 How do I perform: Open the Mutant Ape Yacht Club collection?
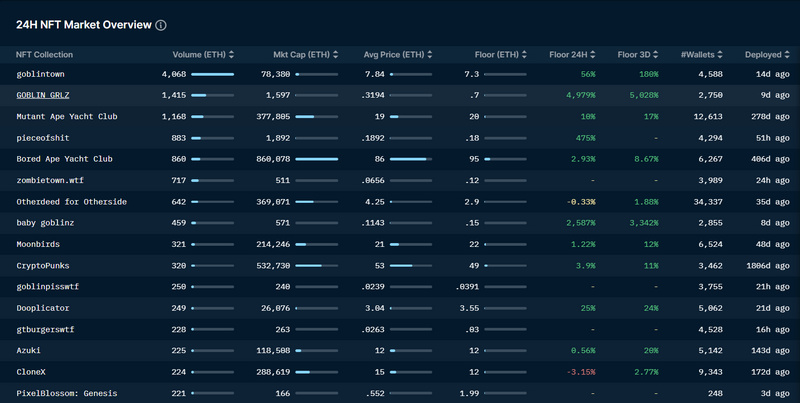click(x=67, y=116)
